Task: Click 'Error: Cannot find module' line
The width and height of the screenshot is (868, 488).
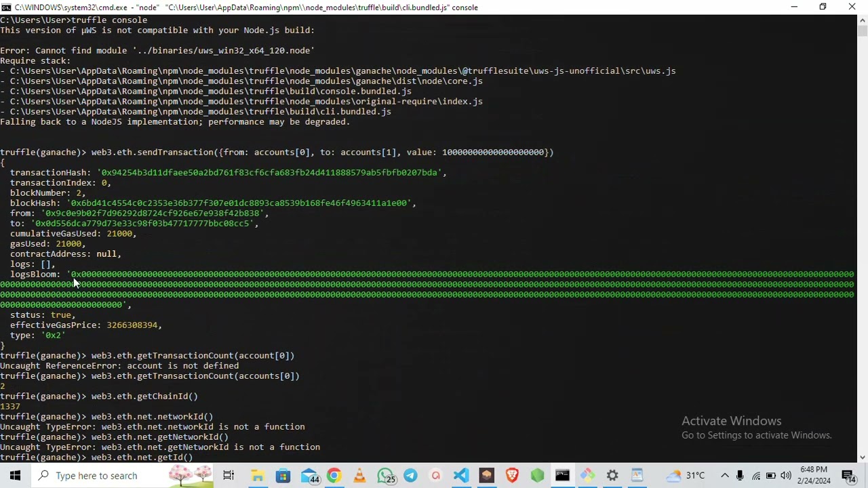Action: pos(157,51)
